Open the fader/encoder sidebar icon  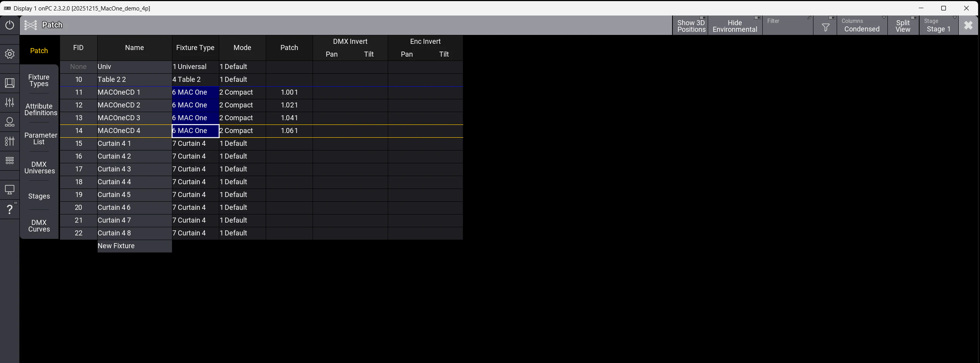[10, 102]
